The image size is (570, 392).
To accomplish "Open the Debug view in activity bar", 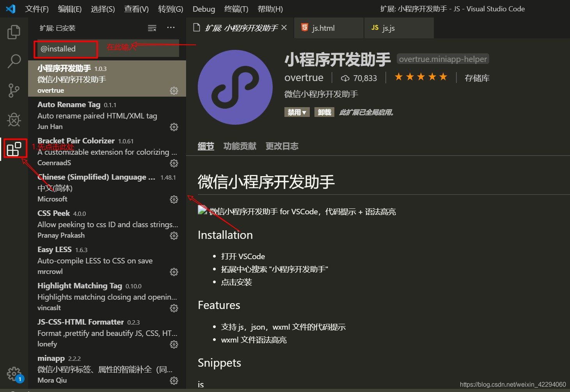I will point(14,120).
